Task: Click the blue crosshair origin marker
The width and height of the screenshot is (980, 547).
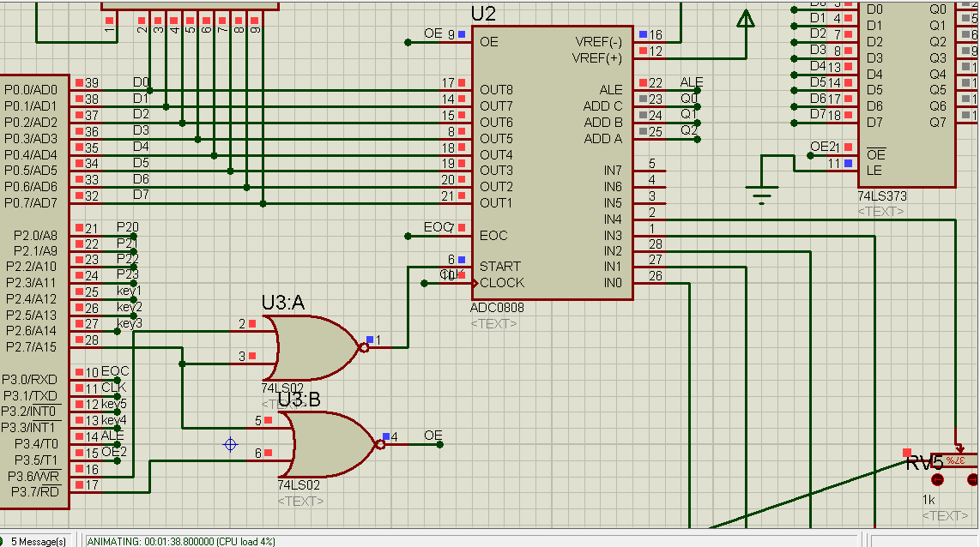Action: (230, 445)
